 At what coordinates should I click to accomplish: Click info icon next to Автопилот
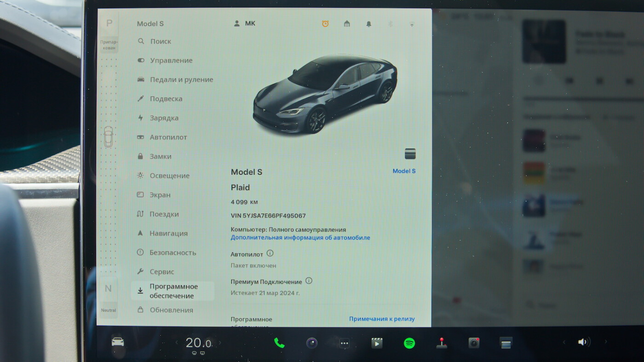270,253
